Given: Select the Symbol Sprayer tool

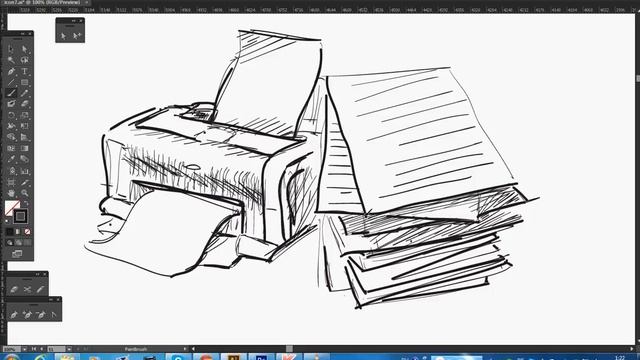Looking at the screenshot, I should click(11, 171).
